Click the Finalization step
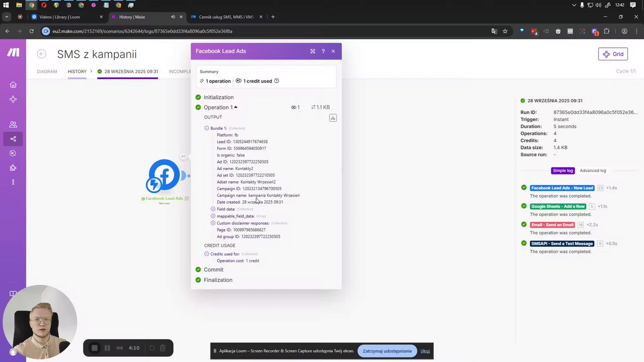644x362 pixels. click(x=218, y=280)
